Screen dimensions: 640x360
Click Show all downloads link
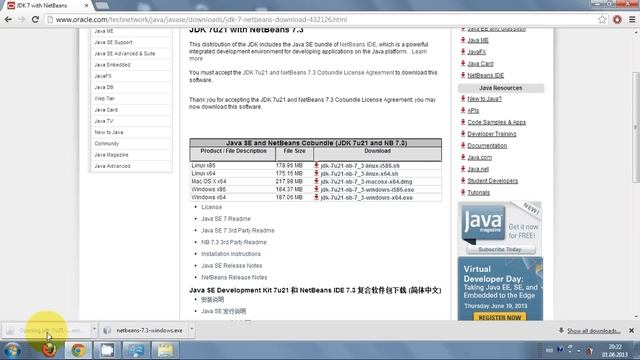point(593,331)
